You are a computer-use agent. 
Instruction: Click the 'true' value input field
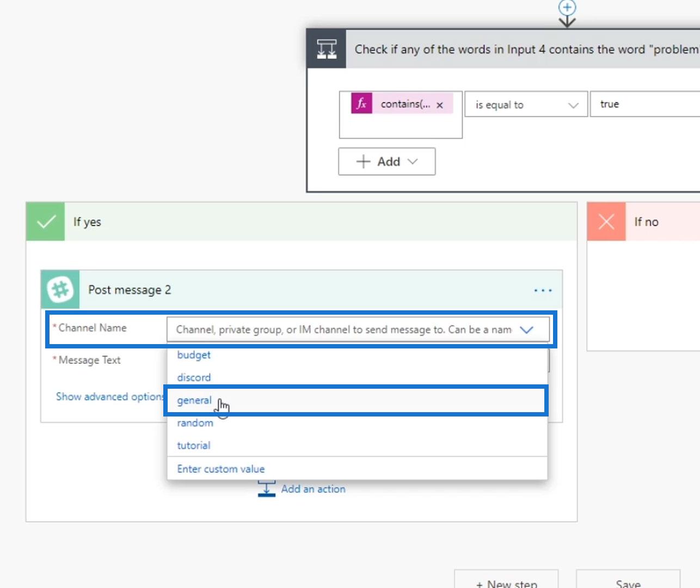point(646,104)
